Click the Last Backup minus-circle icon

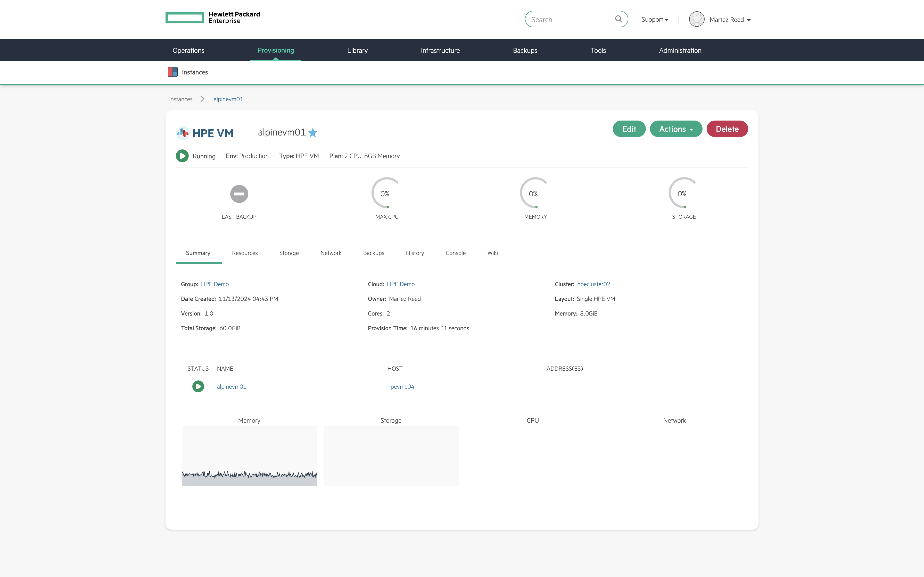(239, 193)
